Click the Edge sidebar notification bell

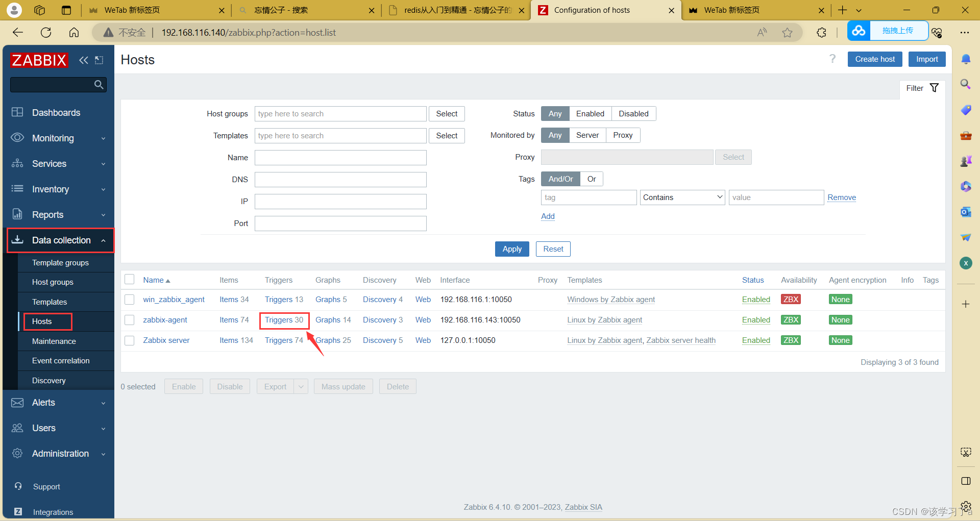click(x=966, y=59)
